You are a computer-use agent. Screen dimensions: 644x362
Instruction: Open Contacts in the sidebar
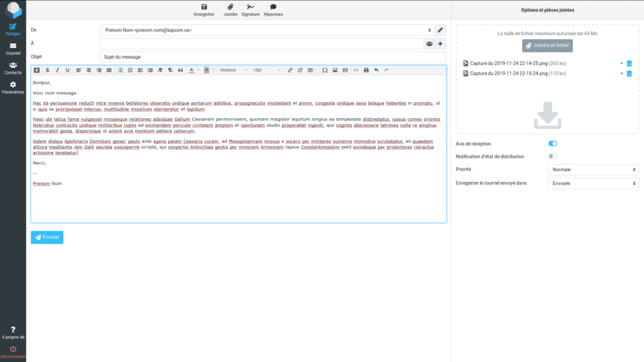pos(13,68)
